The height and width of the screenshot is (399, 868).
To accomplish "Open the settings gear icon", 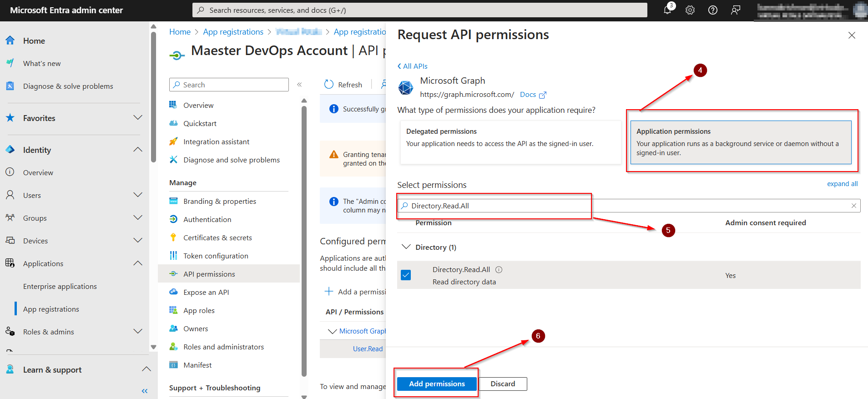I will tap(690, 10).
